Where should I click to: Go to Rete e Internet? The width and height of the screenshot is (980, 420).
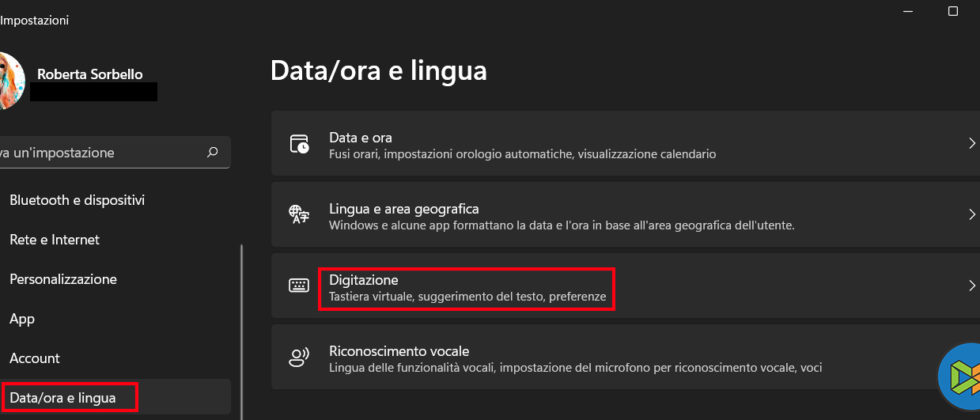click(54, 240)
